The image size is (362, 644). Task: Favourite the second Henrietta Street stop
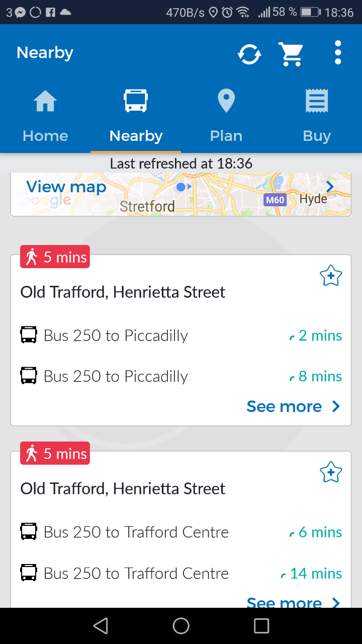click(331, 472)
